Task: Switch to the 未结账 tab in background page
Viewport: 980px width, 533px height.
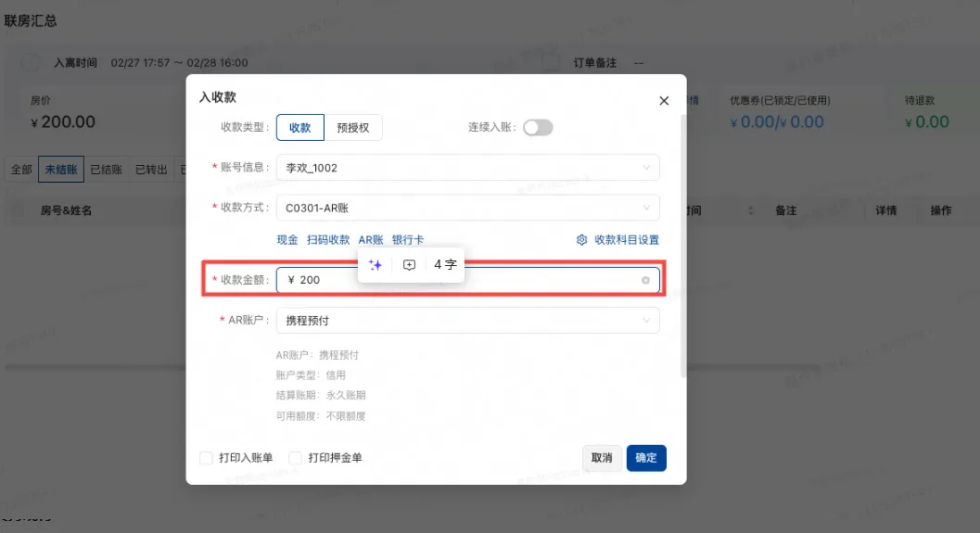Action: (61, 170)
